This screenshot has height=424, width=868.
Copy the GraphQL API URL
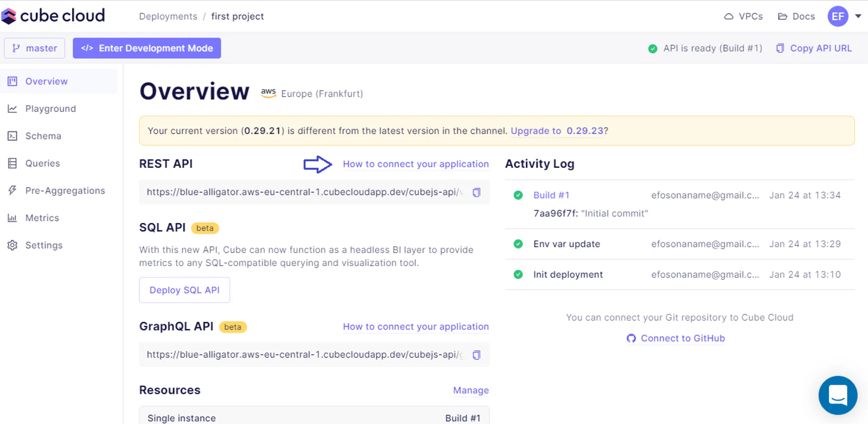pyautogui.click(x=476, y=355)
